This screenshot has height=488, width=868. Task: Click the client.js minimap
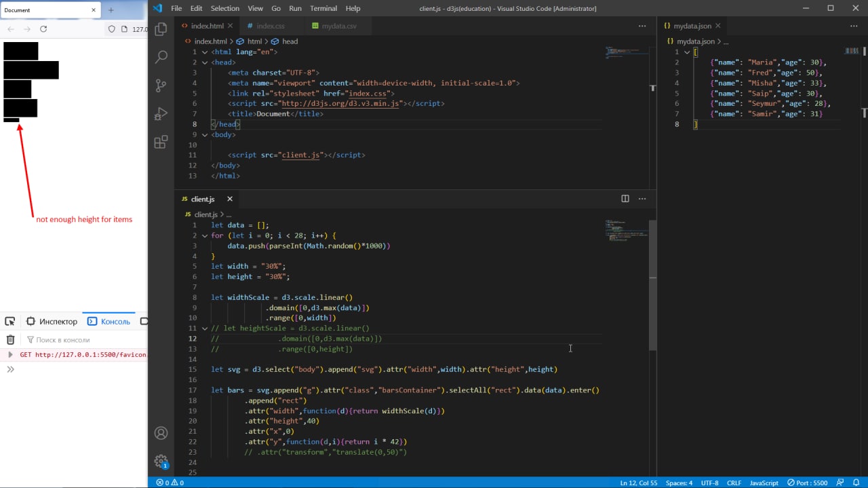626,231
